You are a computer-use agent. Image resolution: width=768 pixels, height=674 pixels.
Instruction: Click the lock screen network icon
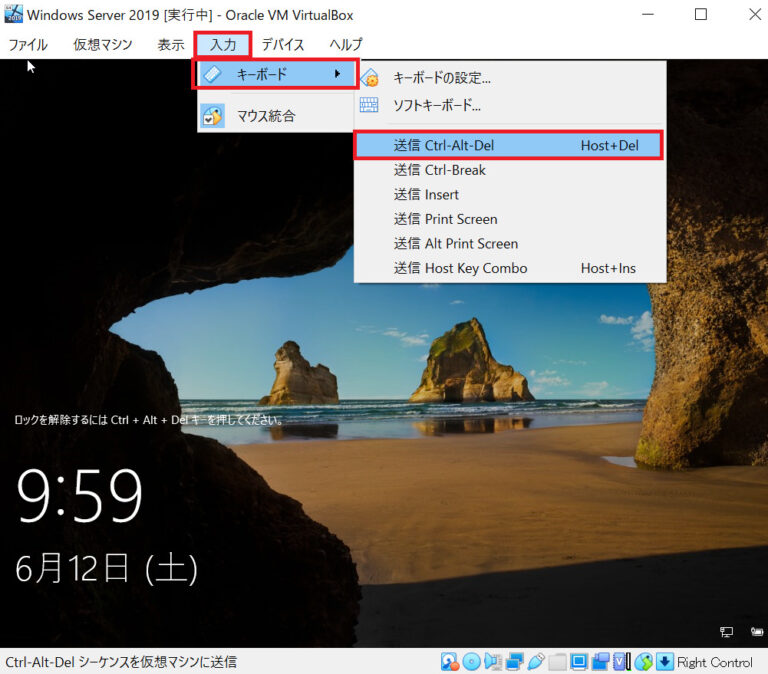pos(726,632)
